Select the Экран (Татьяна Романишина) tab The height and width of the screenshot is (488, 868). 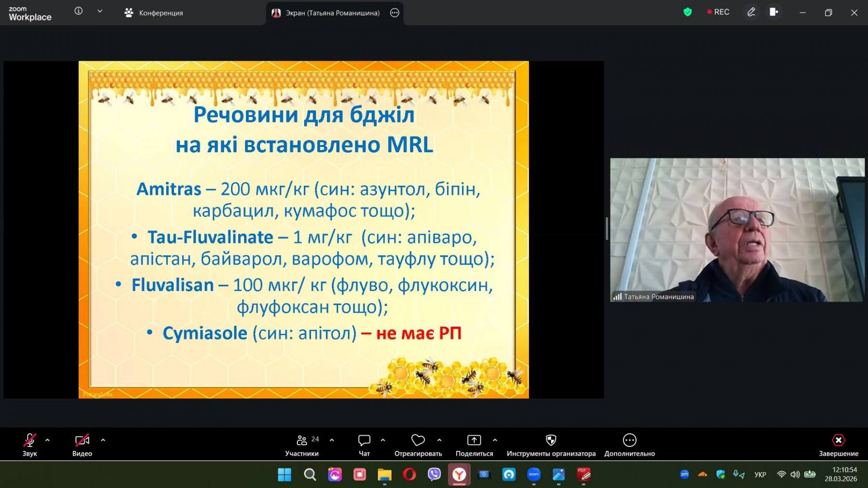coord(332,13)
